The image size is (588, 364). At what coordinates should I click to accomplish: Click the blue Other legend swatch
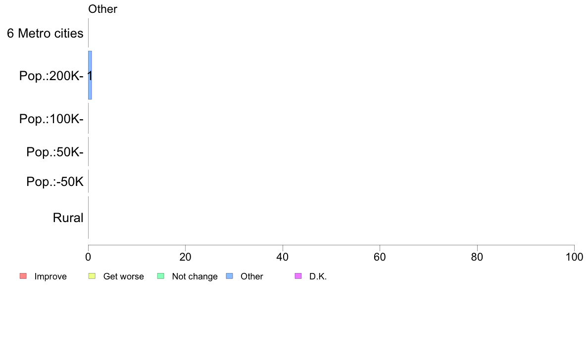point(230,276)
